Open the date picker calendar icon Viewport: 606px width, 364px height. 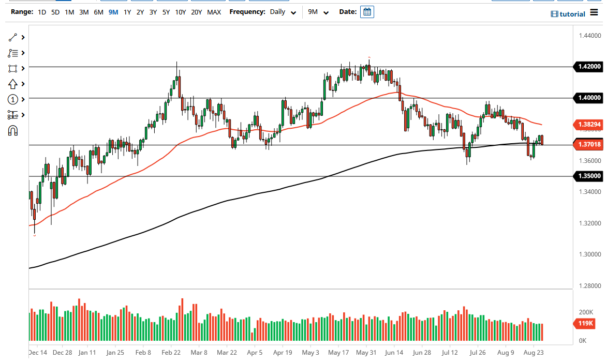(367, 11)
